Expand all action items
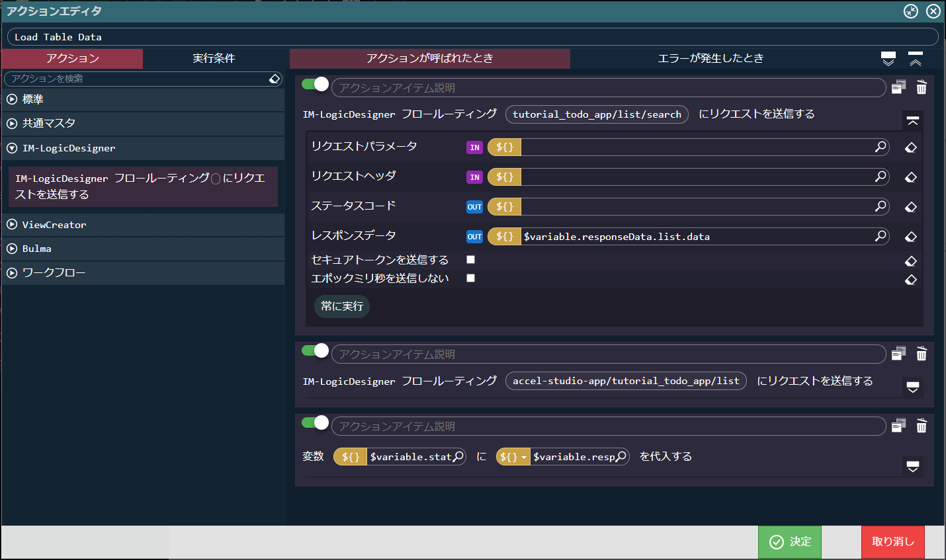The width and height of the screenshot is (946, 560). (888, 59)
